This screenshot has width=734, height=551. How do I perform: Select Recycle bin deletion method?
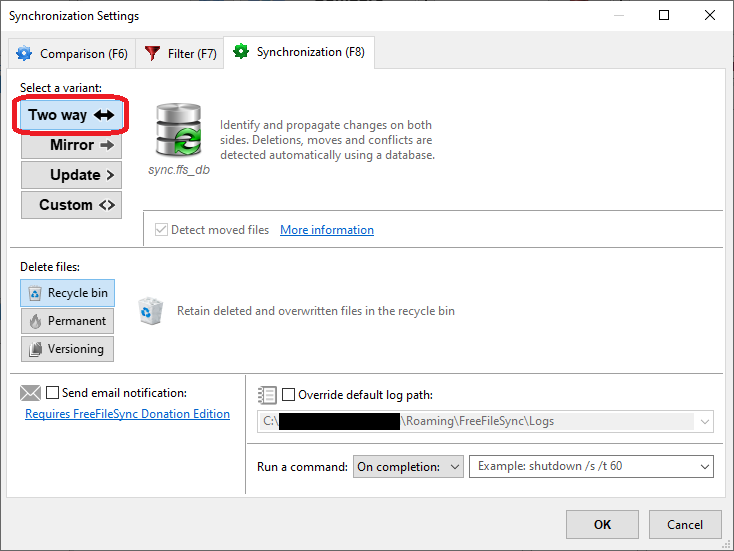[x=67, y=293]
